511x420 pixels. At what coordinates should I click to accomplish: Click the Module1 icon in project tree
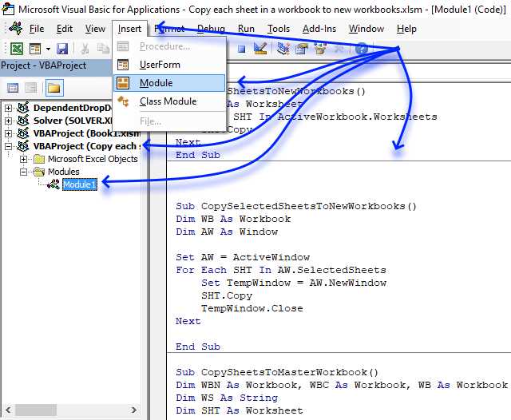[53, 184]
